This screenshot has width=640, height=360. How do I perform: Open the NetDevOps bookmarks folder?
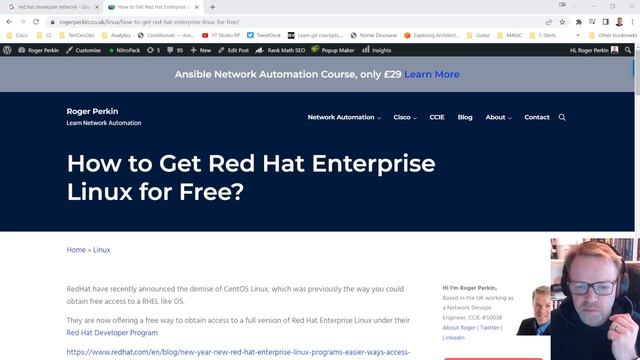tap(77, 36)
